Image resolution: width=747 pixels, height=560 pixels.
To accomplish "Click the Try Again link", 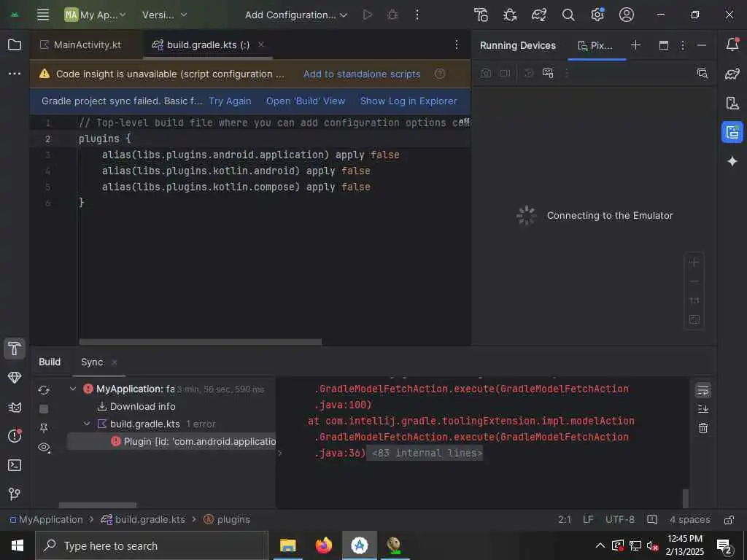I will pos(230,101).
